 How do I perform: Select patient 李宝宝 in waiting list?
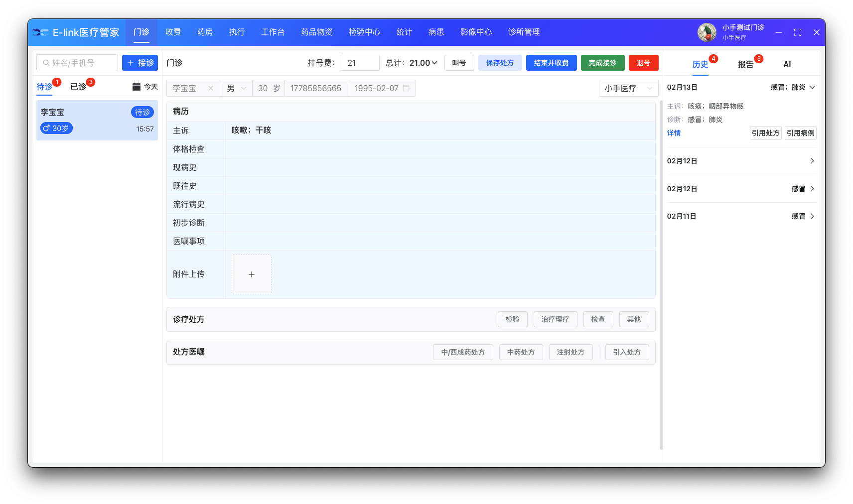(x=97, y=120)
